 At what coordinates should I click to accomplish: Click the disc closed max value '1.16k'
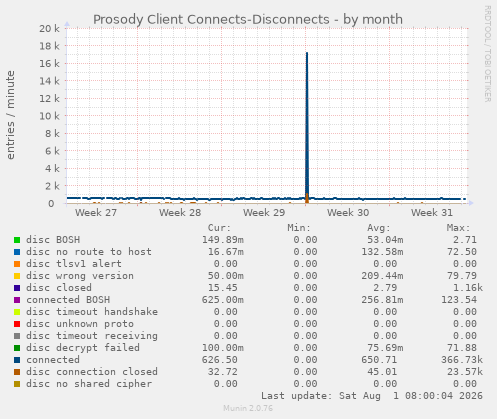[x=468, y=288]
